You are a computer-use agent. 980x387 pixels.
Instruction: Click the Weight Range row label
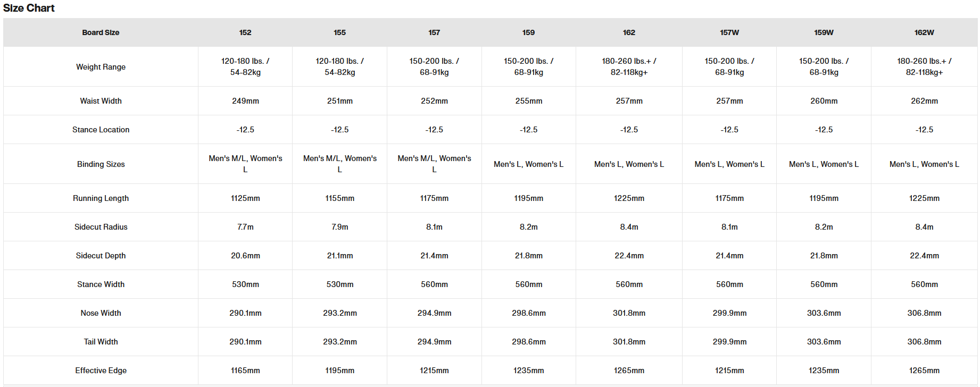click(101, 67)
